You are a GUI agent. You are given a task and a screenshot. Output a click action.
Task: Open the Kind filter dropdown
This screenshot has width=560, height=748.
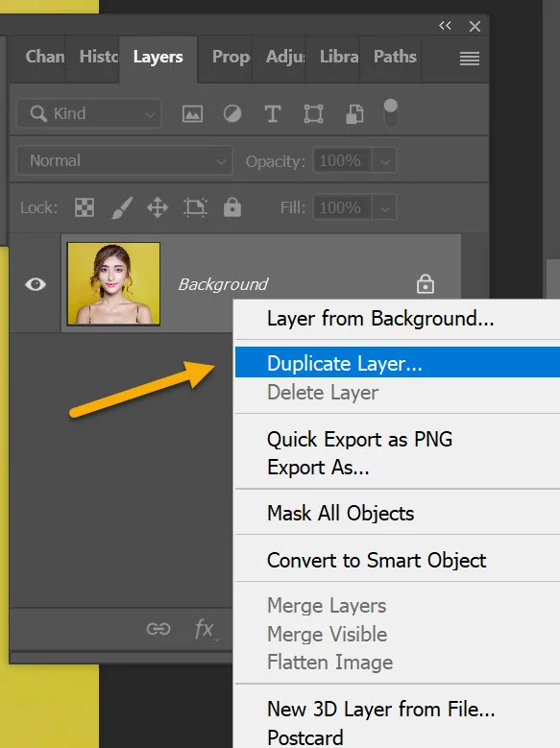tap(89, 113)
